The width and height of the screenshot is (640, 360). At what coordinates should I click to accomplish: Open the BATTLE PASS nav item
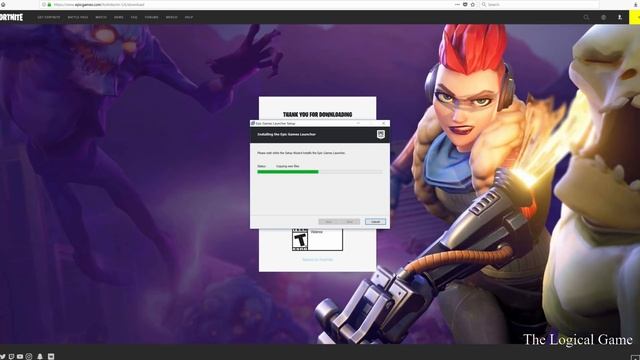coord(78,18)
